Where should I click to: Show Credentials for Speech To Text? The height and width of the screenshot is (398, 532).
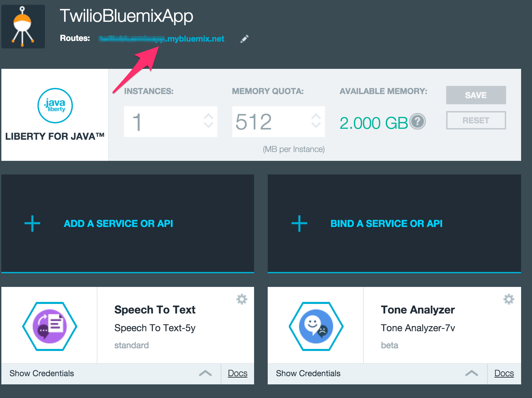(42, 373)
